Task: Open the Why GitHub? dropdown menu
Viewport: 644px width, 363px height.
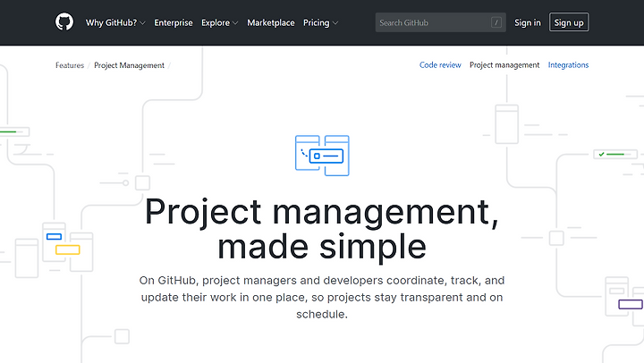Action: tap(115, 22)
